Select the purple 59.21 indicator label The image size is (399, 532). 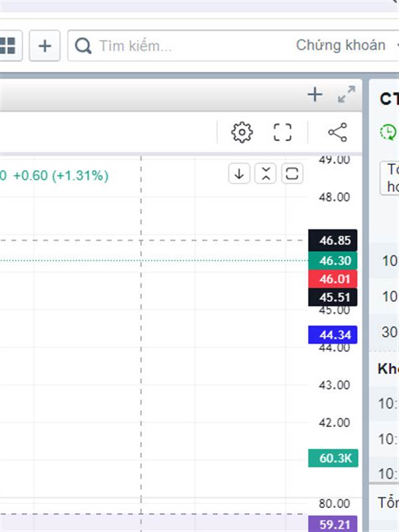[333, 524]
